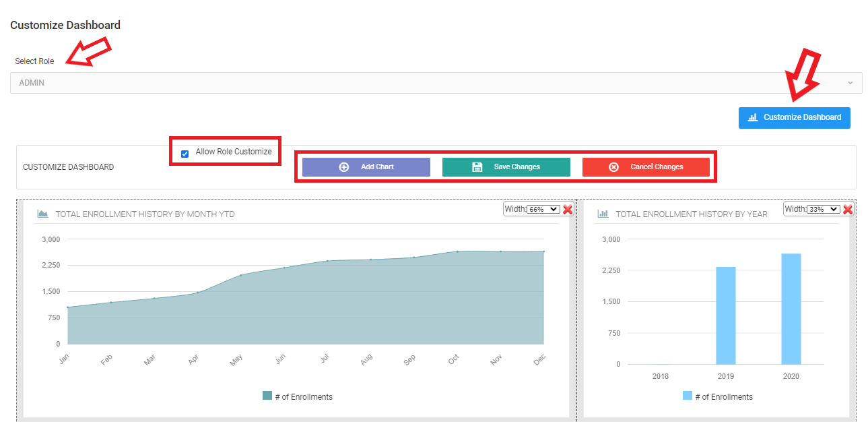Click the red X on the month chart
The width and height of the screenshot is (868, 422).
point(568,210)
